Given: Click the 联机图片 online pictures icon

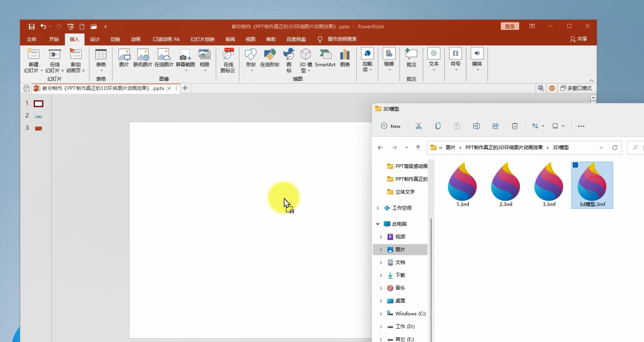Looking at the screenshot, I should 143,58.
